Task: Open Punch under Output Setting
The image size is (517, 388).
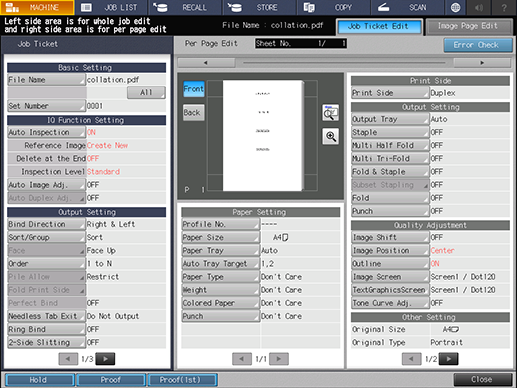Action: click(x=390, y=211)
